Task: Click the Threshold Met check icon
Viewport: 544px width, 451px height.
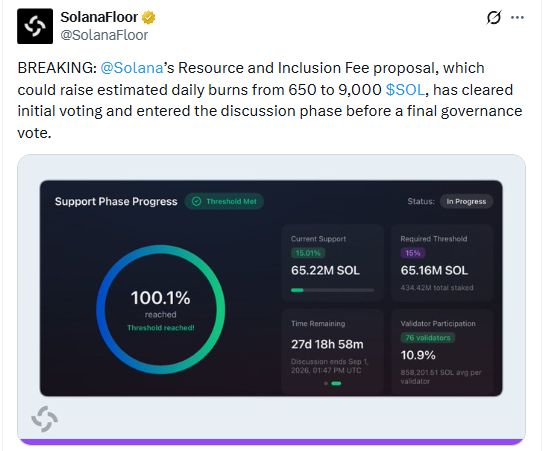Action: coord(196,202)
